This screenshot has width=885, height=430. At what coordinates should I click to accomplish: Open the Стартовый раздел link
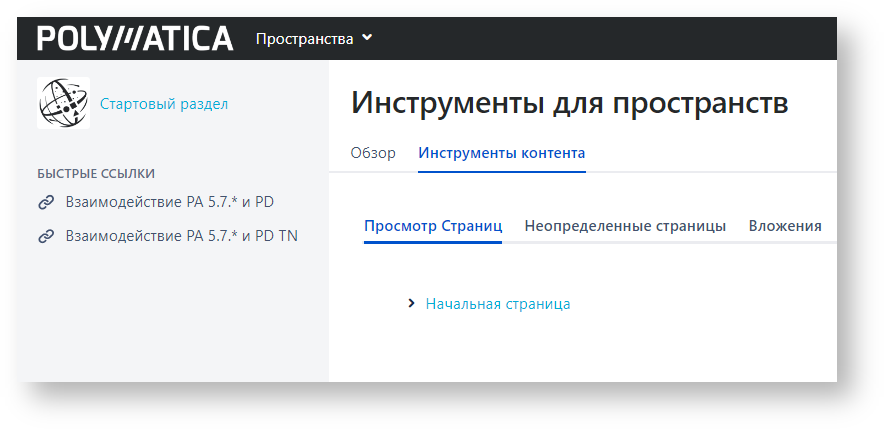pyautogui.click(x=164, y=103)
